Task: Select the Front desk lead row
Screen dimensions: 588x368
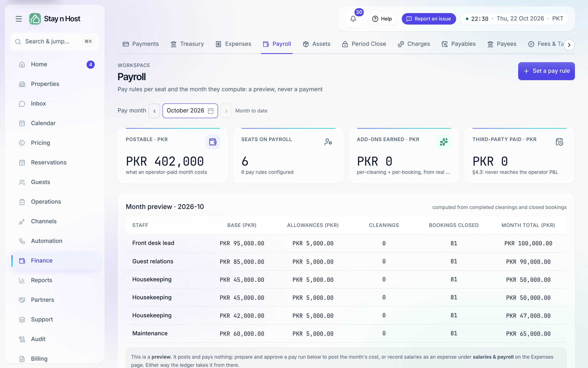Action: [x=346, y=243]
